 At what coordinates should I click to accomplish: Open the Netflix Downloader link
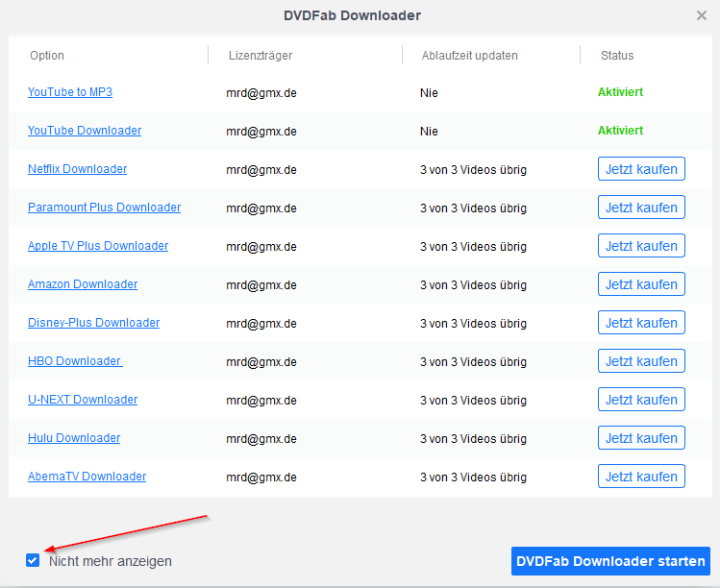tap(77, 169)
